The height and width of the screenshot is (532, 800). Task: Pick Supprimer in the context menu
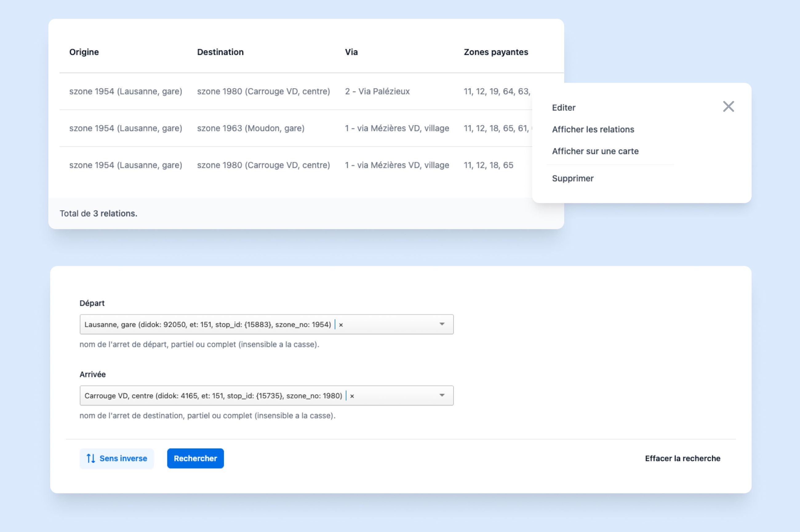[x=573, y=178]
